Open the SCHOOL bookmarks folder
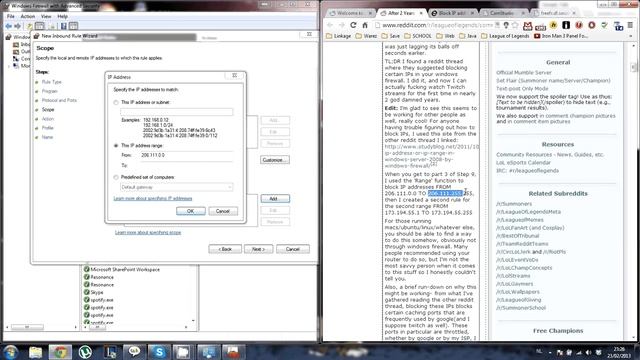The width and height of the screenshot is (640, 360). coord(418,36)
